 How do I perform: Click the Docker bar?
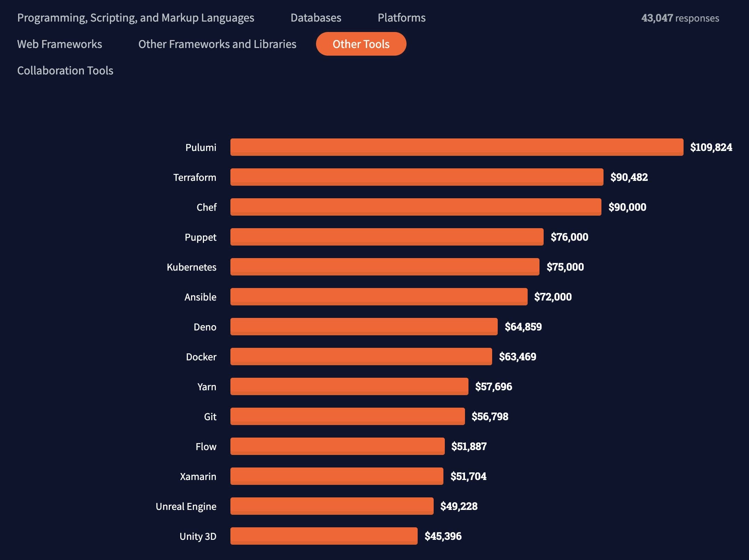click(361, 357)
